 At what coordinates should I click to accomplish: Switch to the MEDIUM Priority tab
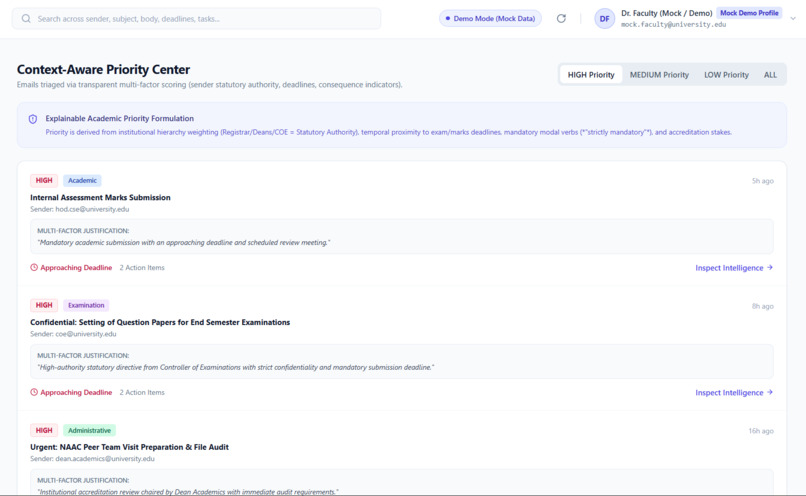pos(659,75)
